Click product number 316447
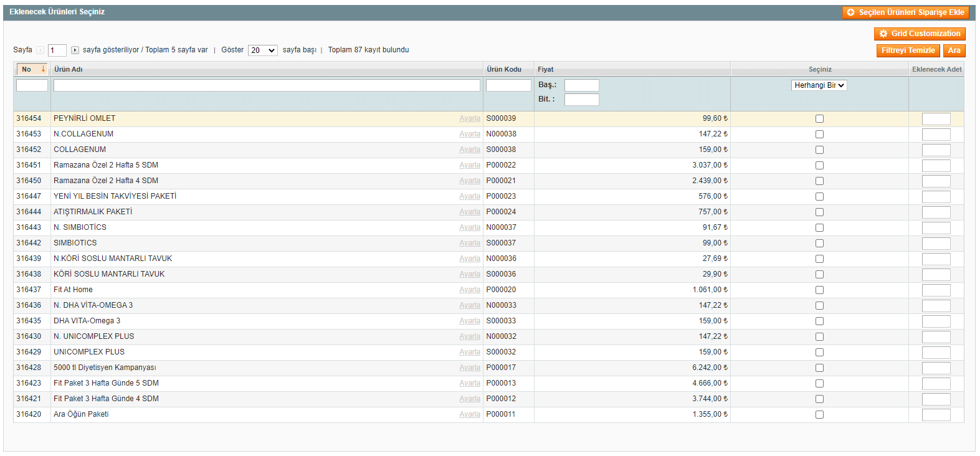This screenshot has height=456, width=980. [29, 196]
